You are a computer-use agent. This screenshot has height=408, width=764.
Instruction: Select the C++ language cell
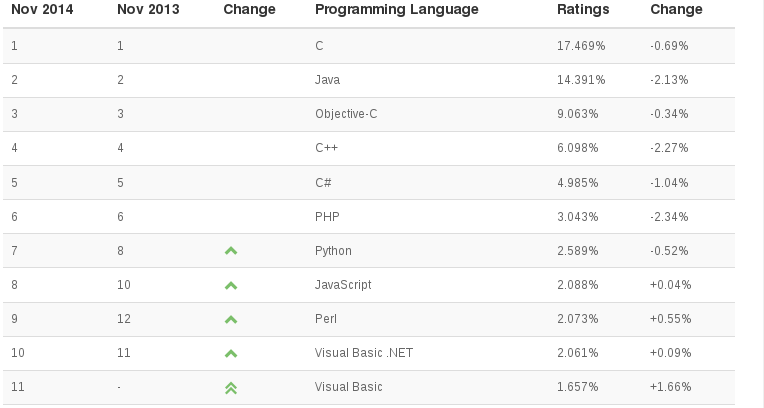click(x=326, y=148)
